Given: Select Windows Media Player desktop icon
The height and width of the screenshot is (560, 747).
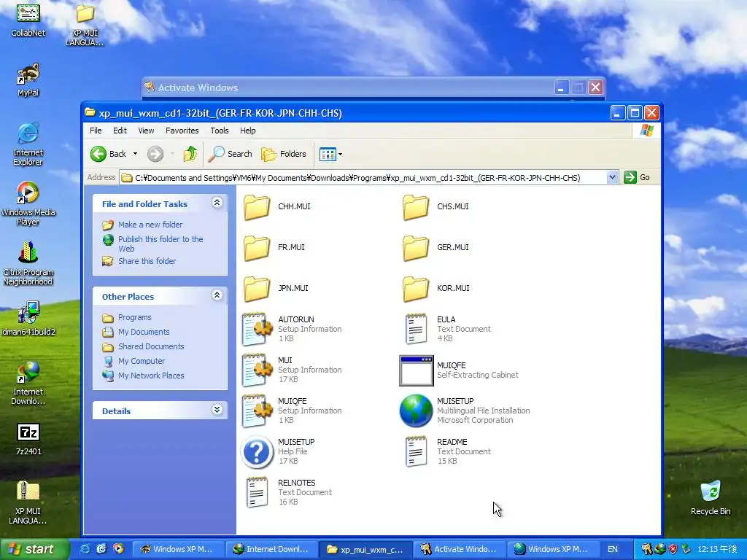Looking at the screenshot, I should [28, 204].
